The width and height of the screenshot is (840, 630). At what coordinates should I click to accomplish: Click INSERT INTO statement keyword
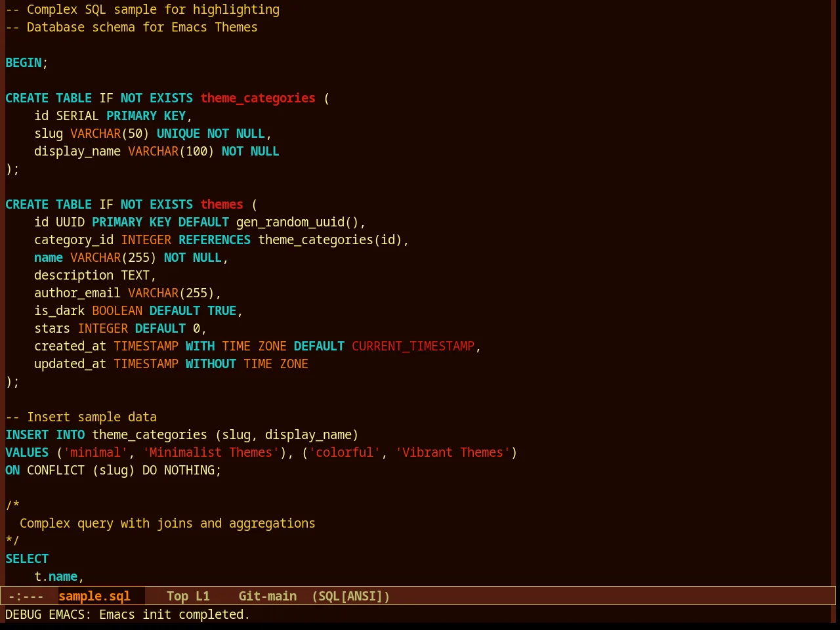point(45,434)
